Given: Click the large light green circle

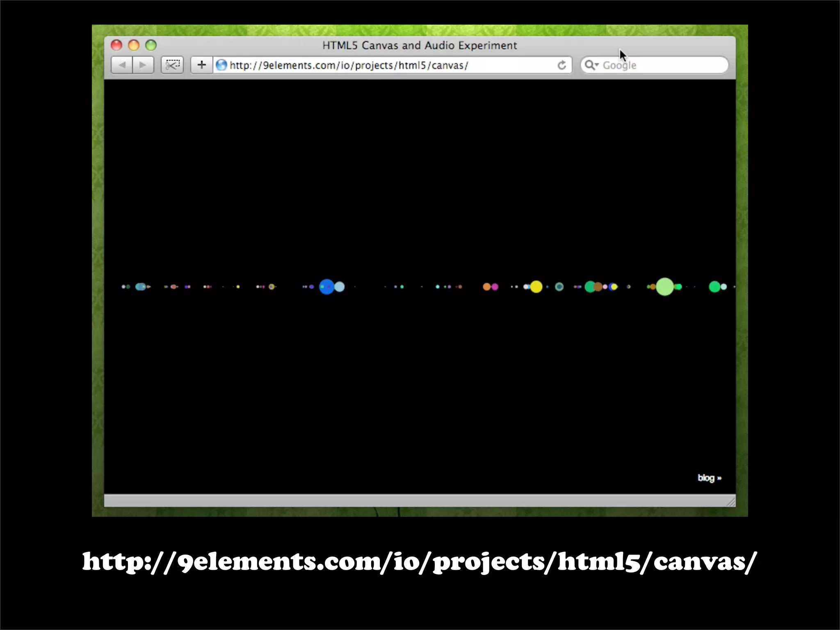Looking at the screenshot, I should click(x=664, y=287).
